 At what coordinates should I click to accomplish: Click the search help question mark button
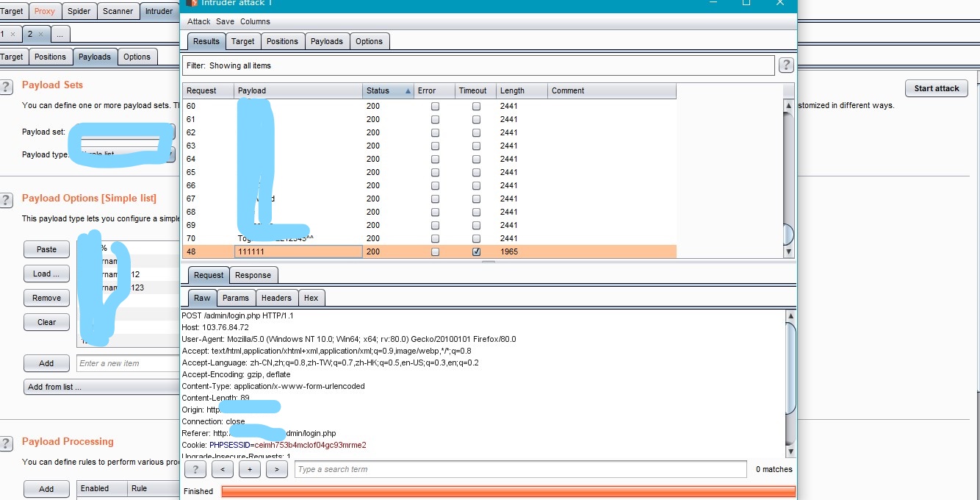(x=195, y=469)
